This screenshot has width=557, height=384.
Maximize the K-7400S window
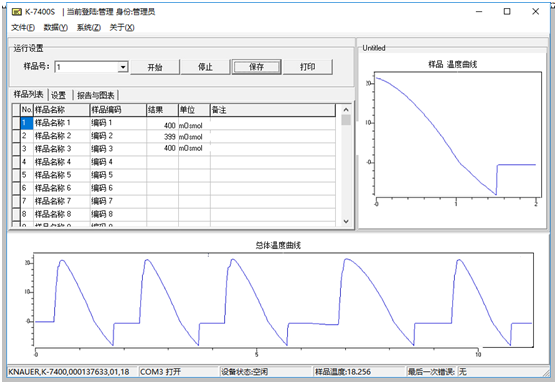[507, 12]
